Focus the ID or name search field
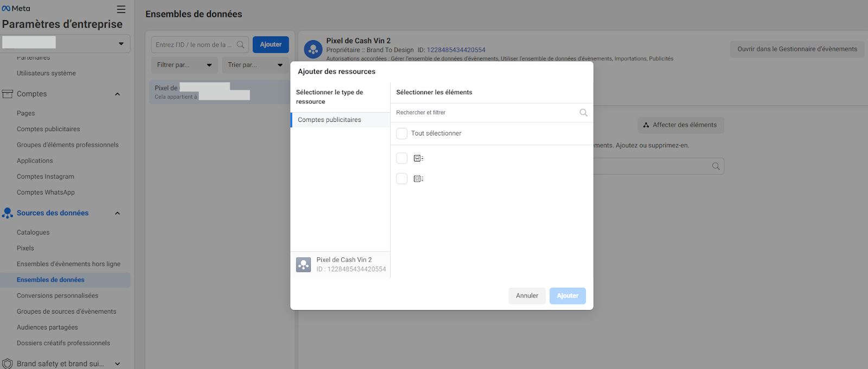The image size is (868, 369). pos(200,44)
